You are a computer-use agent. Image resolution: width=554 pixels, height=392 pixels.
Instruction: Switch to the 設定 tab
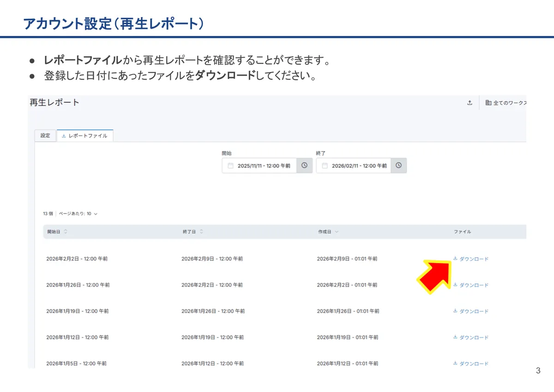click(45, 135)
